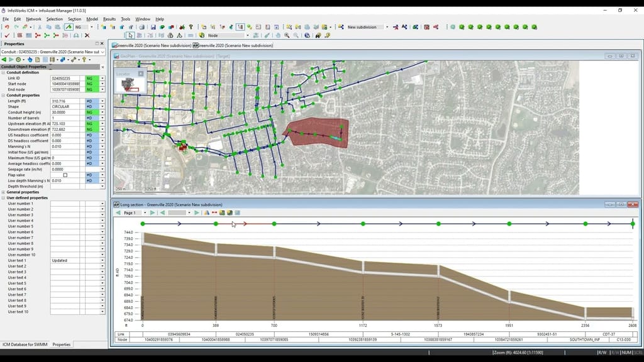The image size is (644, 362).
Task: Click SOUTHTOWN_INF node cell in long section table
Action: (585, 340)
